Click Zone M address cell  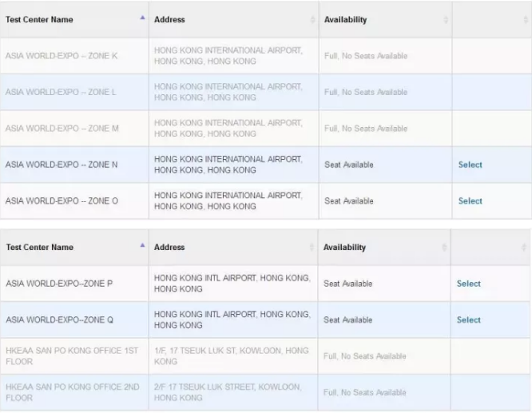point(234,129)
